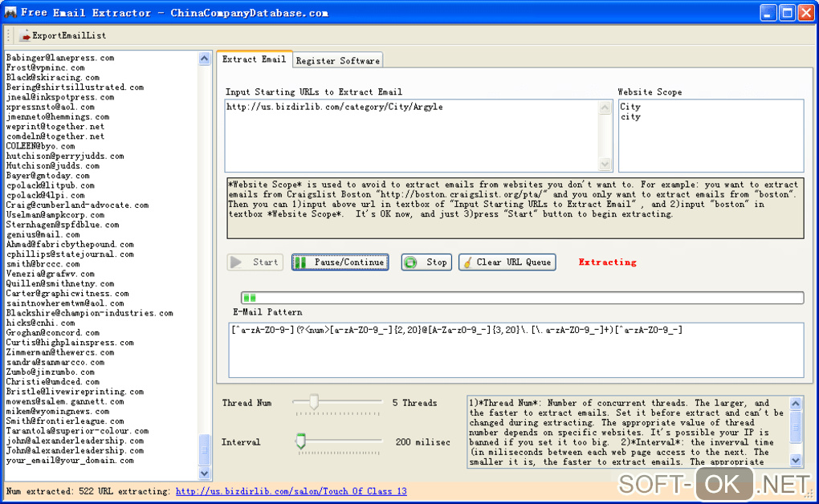Select Bayer@gmtoday.com entry
This screenshot has height=504, width=819.
pos(47,176)
